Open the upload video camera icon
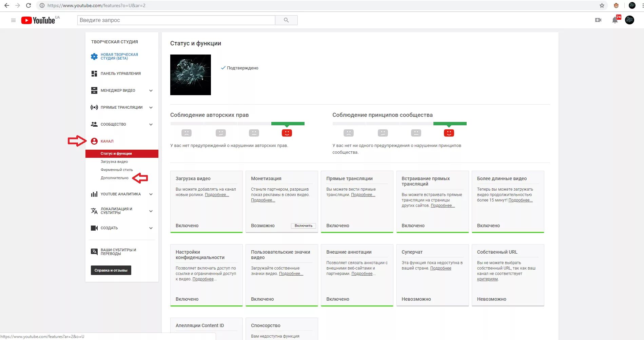 point(598,20)
